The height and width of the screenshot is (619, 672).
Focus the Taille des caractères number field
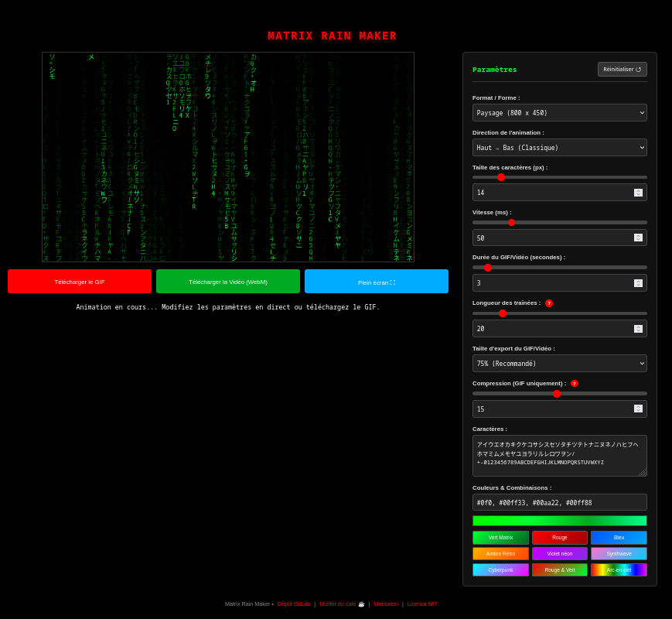click(x=560, y=193)
